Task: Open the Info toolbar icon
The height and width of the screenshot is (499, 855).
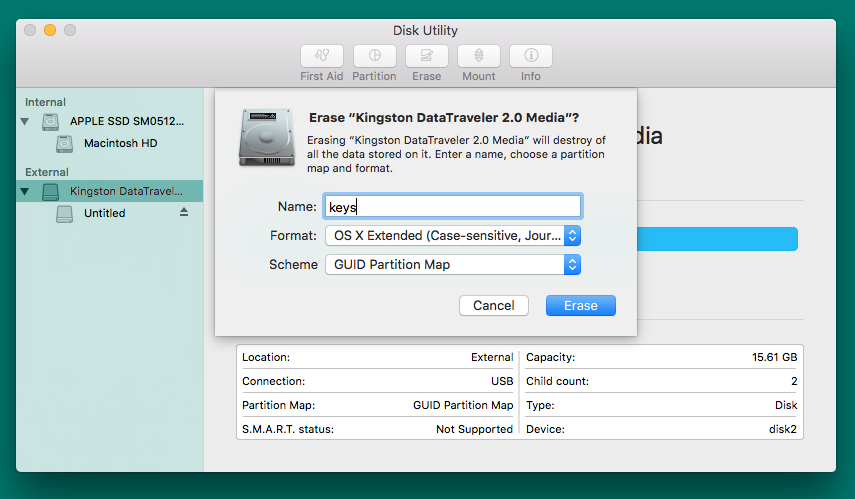Action: [531, 56]
